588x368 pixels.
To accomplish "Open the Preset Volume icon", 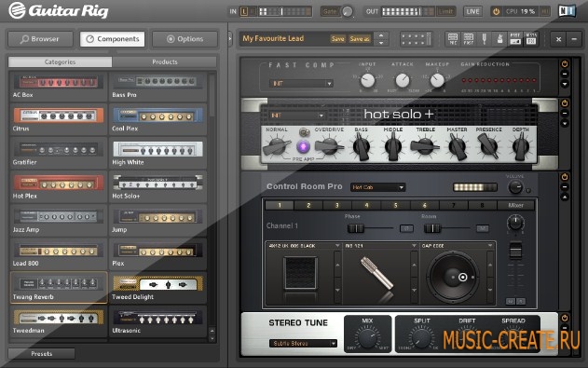I will tap(515, 39).
